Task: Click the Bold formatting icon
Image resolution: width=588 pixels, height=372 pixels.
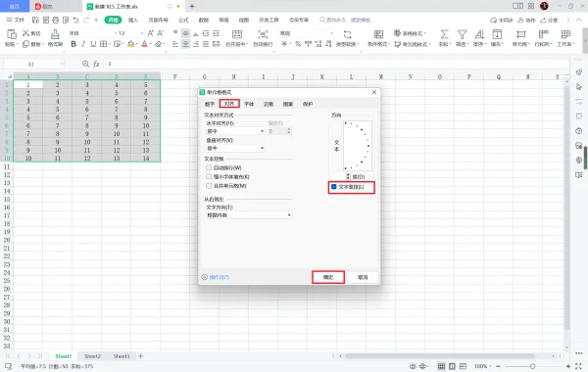Action: tap(73, 44)
